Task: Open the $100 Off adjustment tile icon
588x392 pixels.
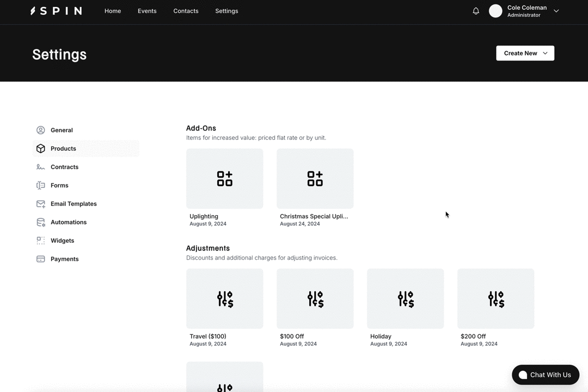Action: click(315, 298)
